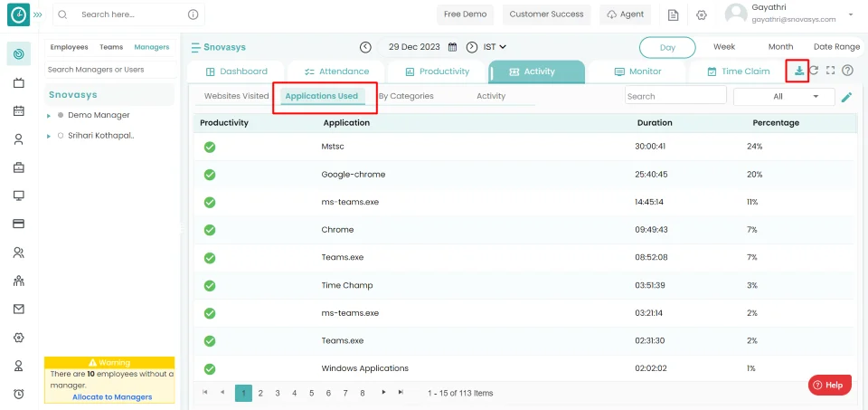Image resolution: width=868 pixels, height=410 pixels.
Task: Open the date picker calendar icon
Action: [x=452, y=47]
